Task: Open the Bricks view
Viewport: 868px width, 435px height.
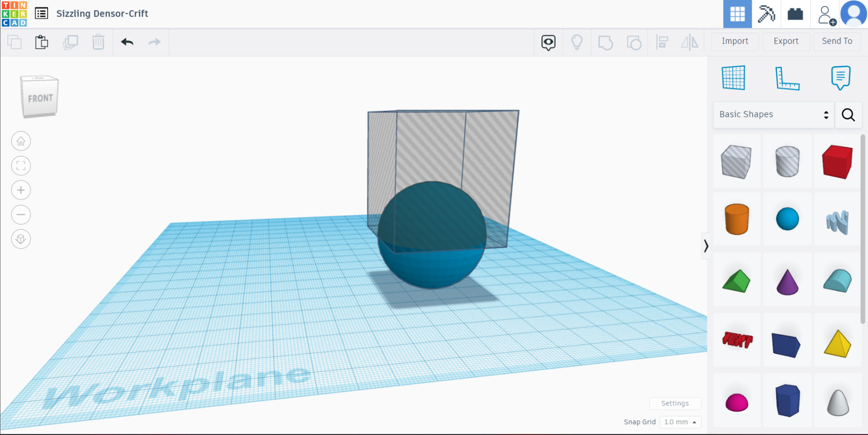Action: [x=795, y=14]
